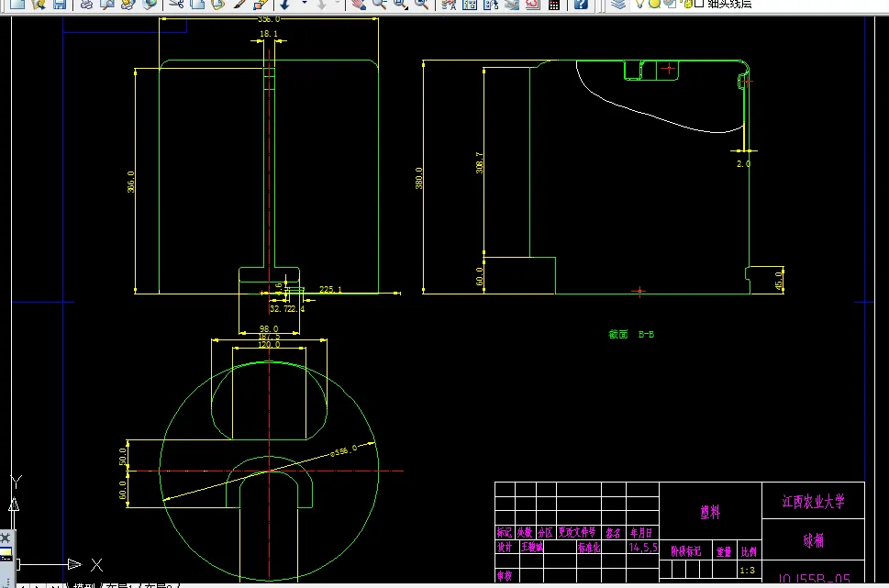Select the 球桶 title block text
The image size is (889, 588).
click(x=813, y=540)
